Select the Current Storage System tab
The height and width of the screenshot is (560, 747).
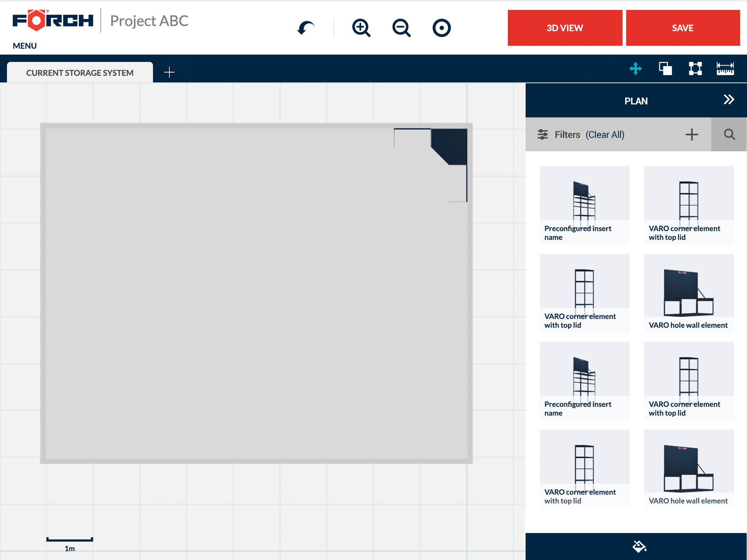tap(80, 73)
